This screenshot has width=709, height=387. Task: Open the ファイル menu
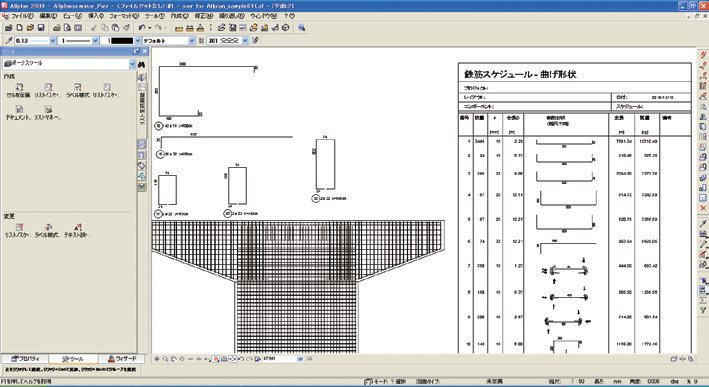tap(22, 16)
